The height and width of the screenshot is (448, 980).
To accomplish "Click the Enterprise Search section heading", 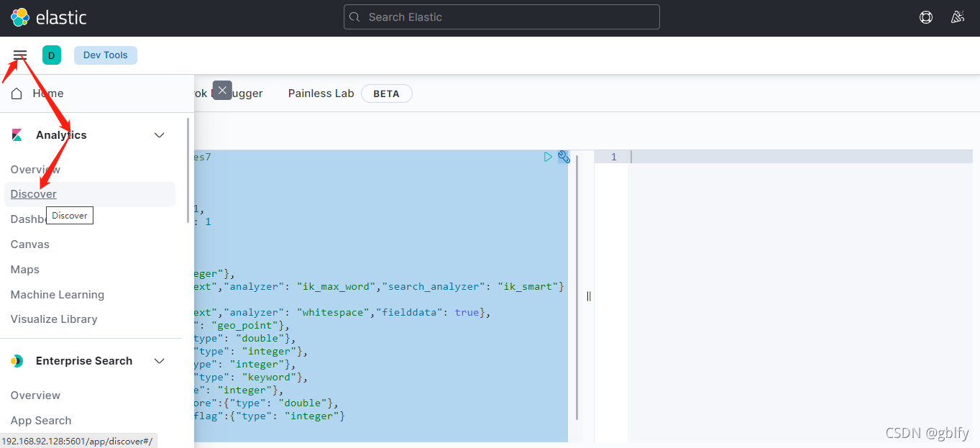I will [84, 361].
